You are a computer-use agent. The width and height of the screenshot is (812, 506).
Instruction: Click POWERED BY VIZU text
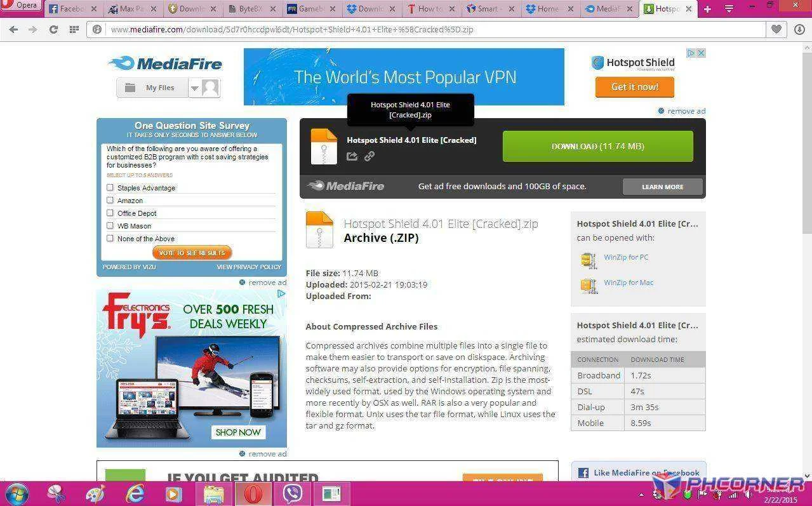pos(129,267)
